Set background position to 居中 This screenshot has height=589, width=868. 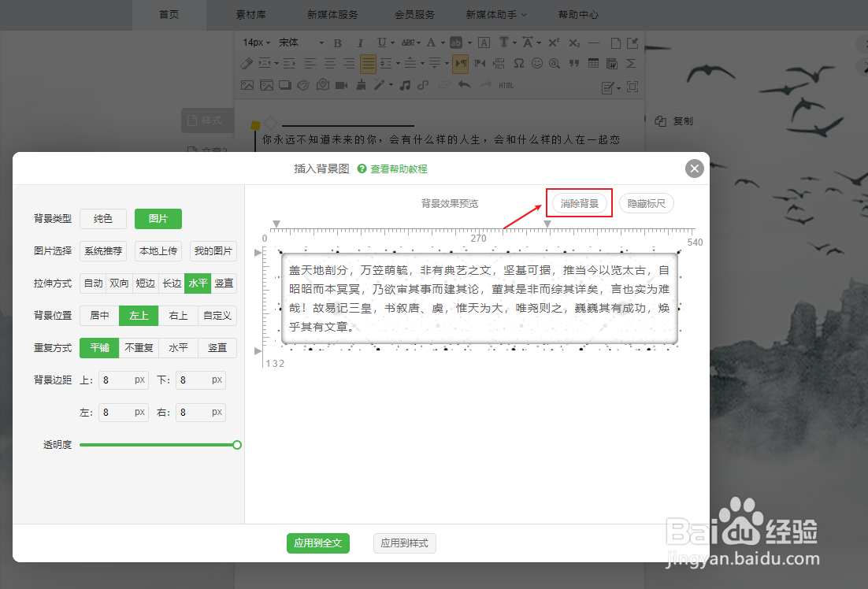(x=100, y=316)
